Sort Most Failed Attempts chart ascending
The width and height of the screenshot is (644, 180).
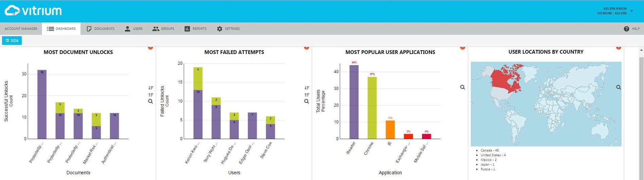[x=307, y=95]
